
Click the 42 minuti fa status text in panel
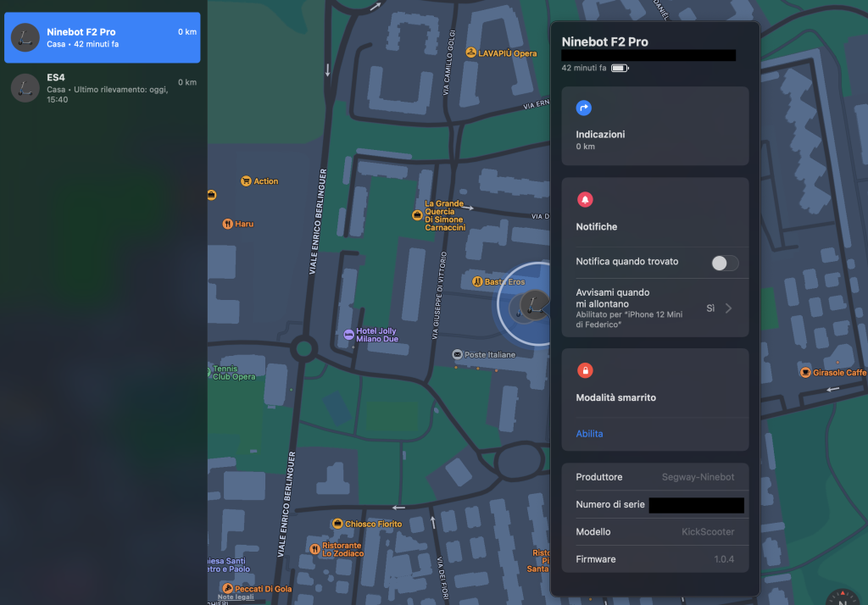point(583,68)
